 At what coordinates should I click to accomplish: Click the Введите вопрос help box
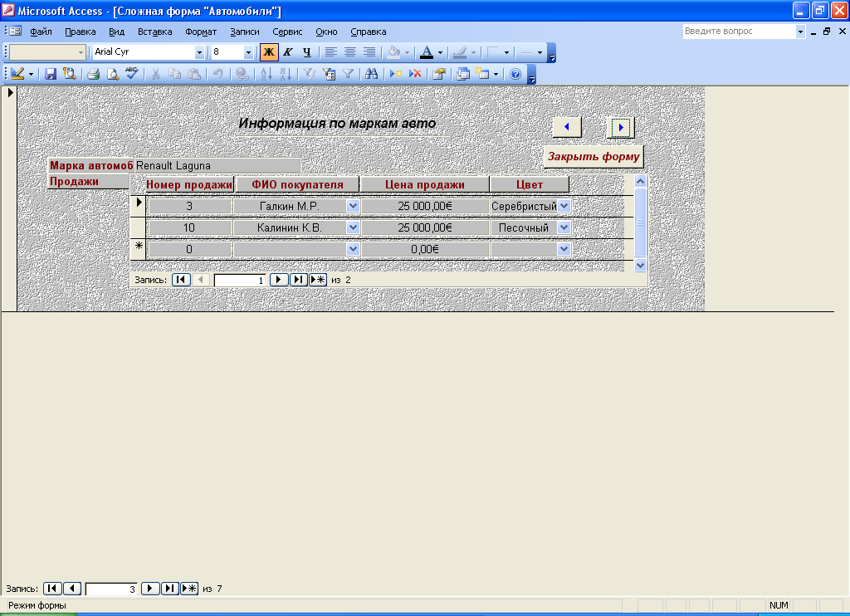click(x=739, y=32)
